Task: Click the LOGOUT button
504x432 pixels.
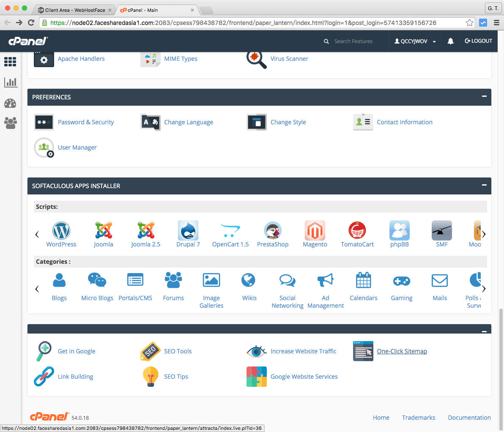Action: pyautogui.click(x=478, y=41)
